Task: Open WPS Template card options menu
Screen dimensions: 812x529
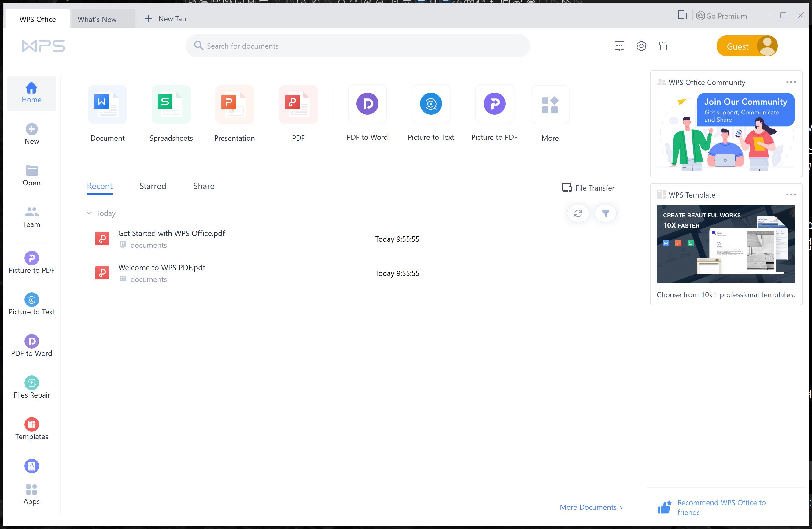Action: (791, 194)
